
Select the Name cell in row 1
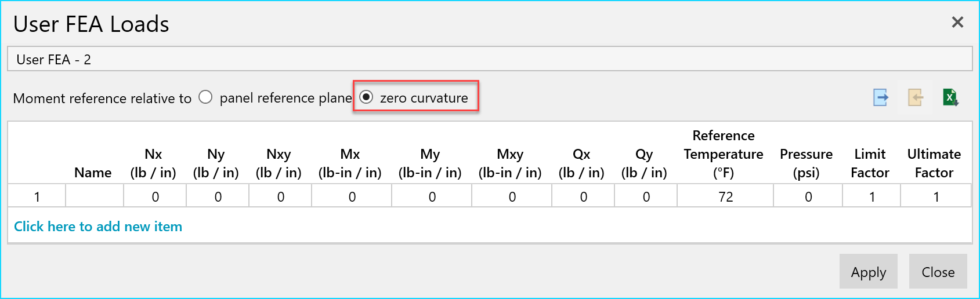95,196
